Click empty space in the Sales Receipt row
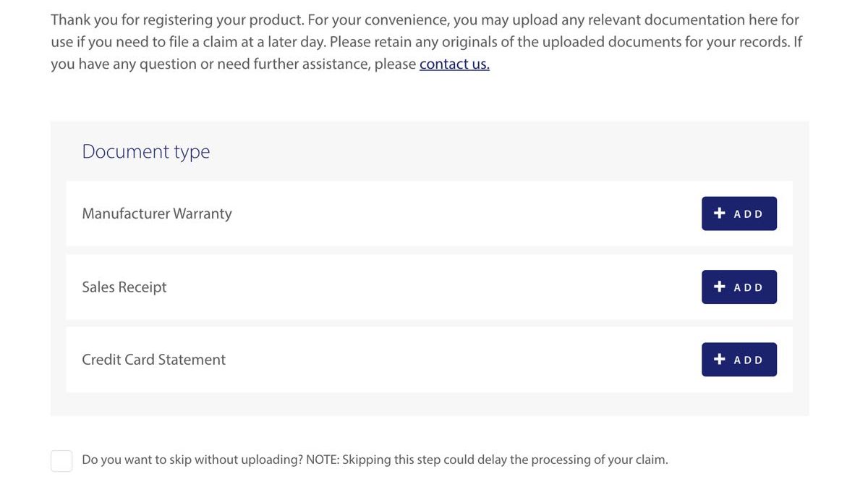The height and width of the screenshot is (482, 868). click(x=434, y=287)
